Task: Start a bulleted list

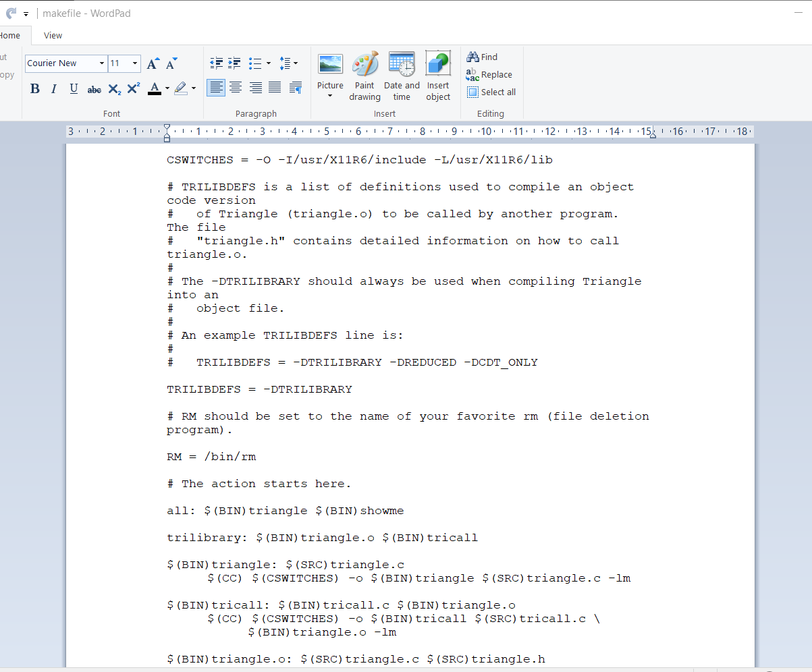Action: (x=255, y=63)
